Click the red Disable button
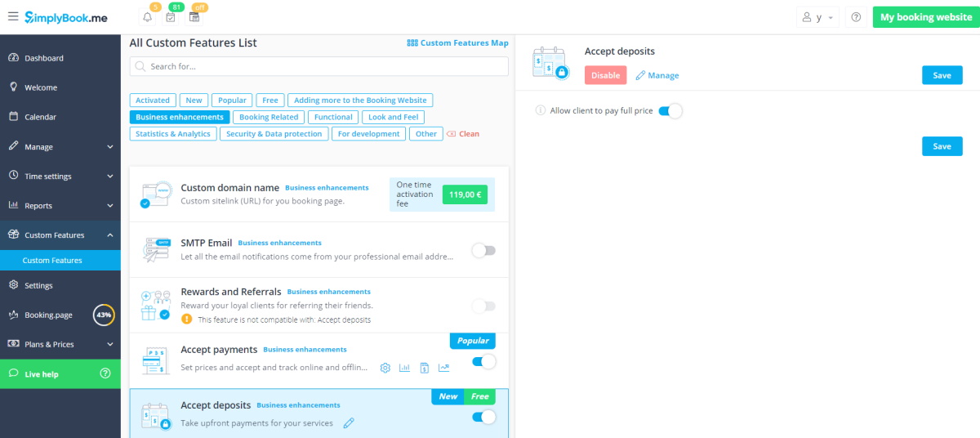Viewport: 980px width, 438px height. [x=605, y=75]
